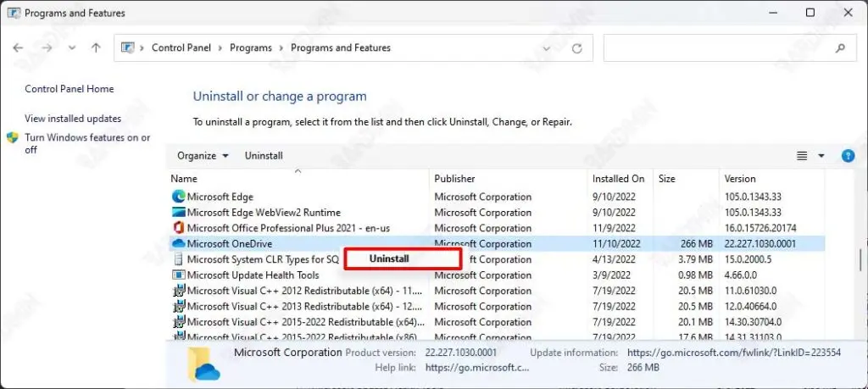Sort by Name column header
The width and height of the screenshot is (868, 389).
tap(299, 179)
